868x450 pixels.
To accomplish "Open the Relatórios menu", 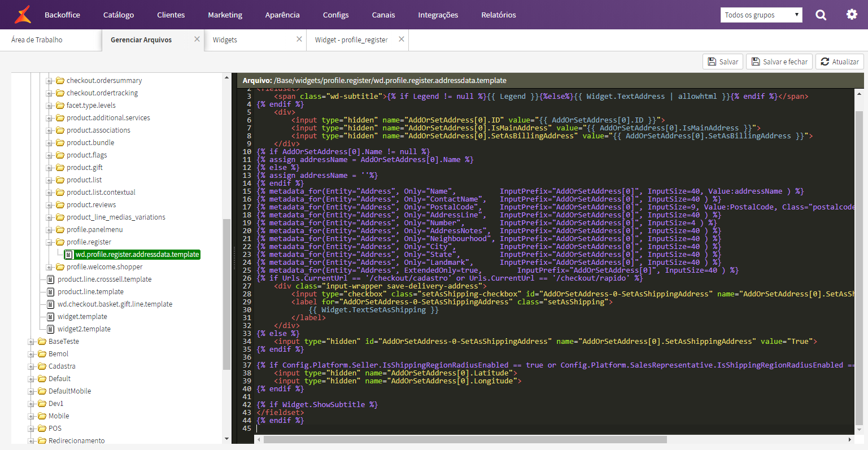I will click(499, 15).
